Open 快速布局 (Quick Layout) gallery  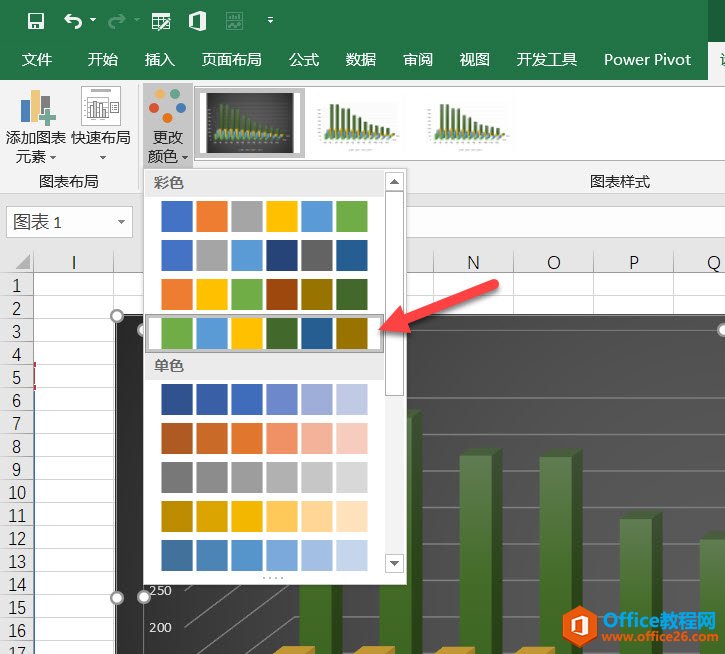click(x=101, y=127)
